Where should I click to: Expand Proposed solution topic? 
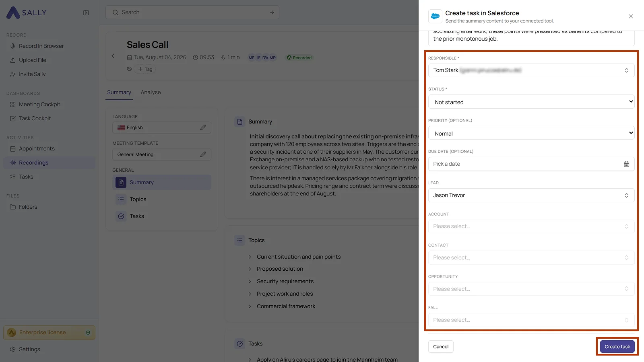click(x=250, y=269)
